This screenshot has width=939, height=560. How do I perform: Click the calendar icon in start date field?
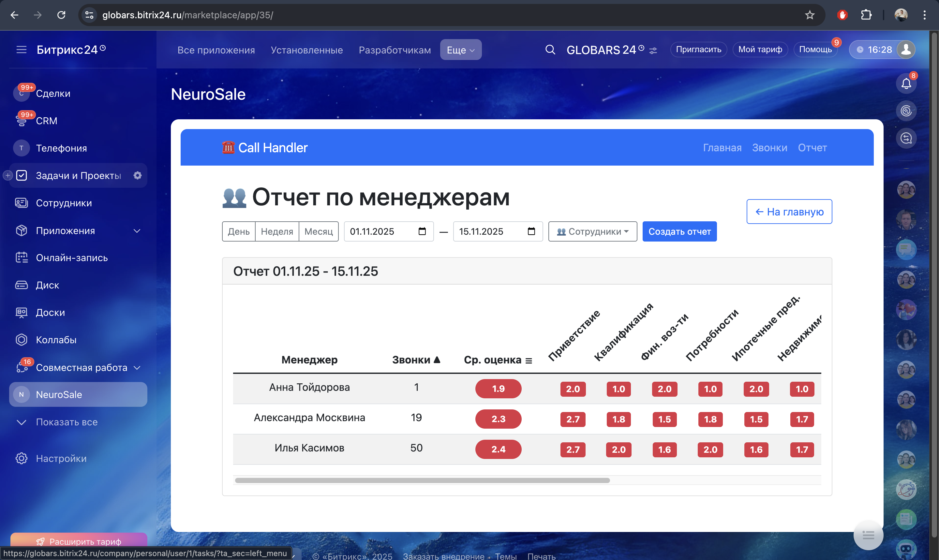click(x=422, y=231)
